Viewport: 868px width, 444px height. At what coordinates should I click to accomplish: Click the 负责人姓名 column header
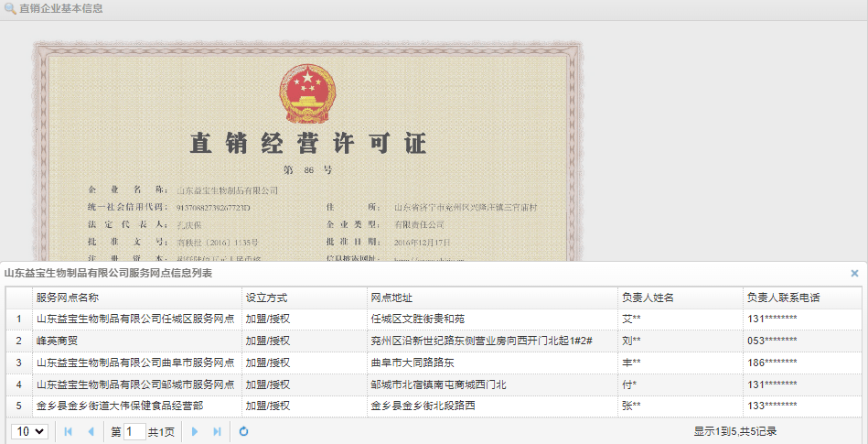(x=648, y=298)
